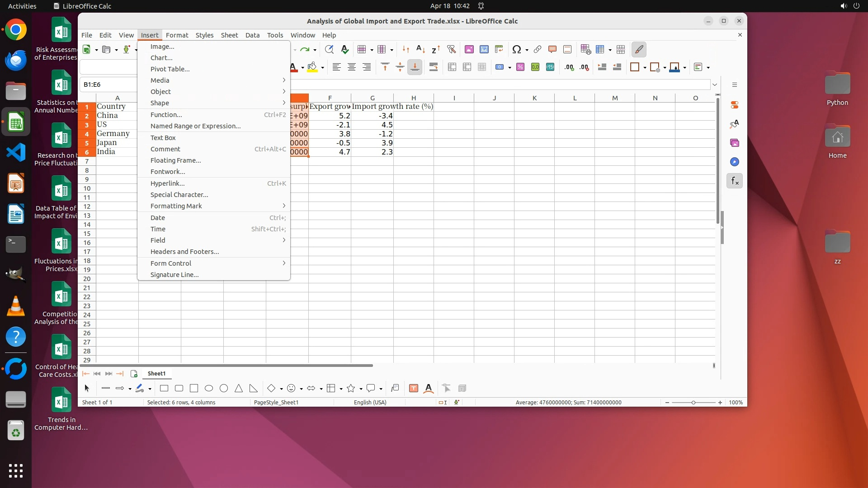Open the Format menu
Image resolution: width=868 pixels, height=488 pixels.
177,35
